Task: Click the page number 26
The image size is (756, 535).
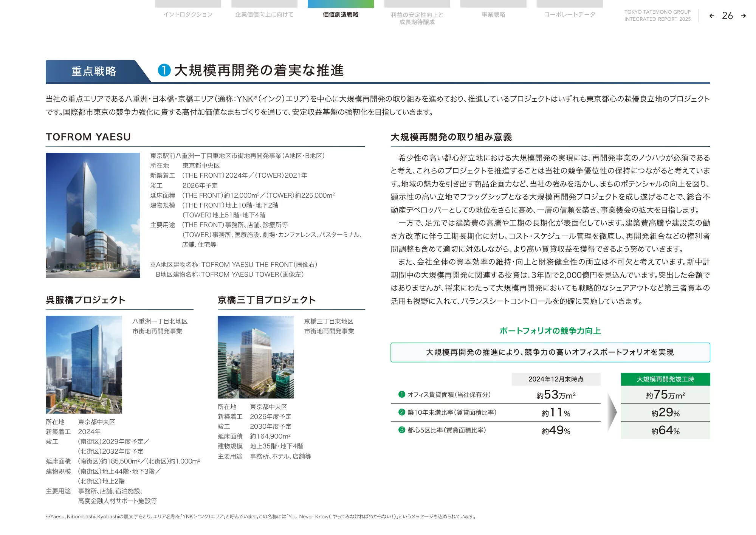Action: click(727, 16)
